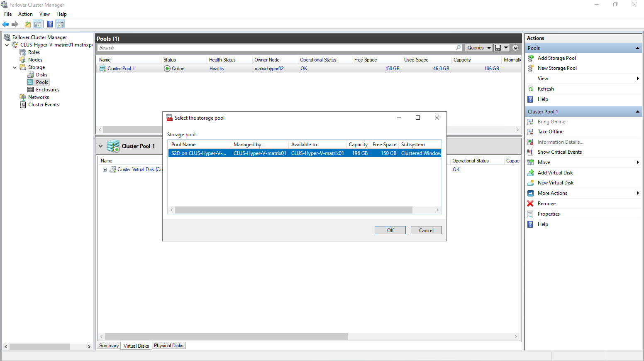The image size is (644, 361).
Task: Collapse the Cluster Pool 1 actions section
Action: point(637,112)
